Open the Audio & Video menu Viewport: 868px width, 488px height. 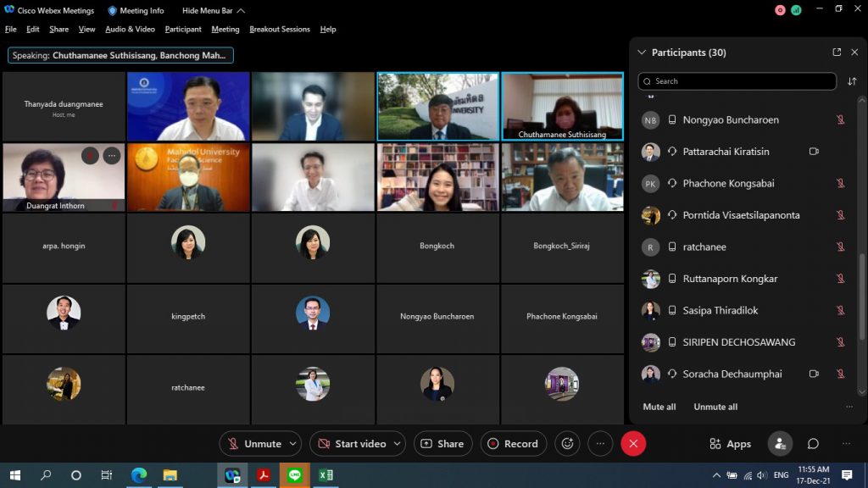[x=130, y=29]
